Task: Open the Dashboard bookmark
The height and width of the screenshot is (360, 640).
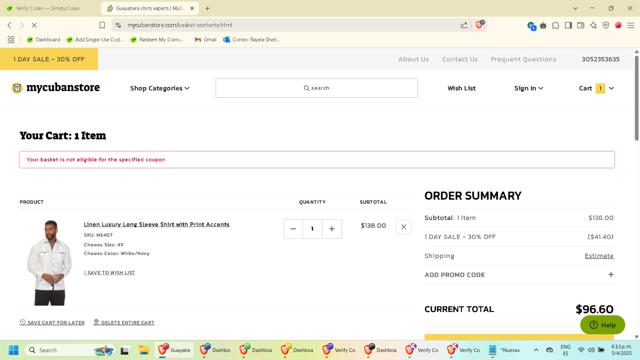Action: click(x=43, y=40)
